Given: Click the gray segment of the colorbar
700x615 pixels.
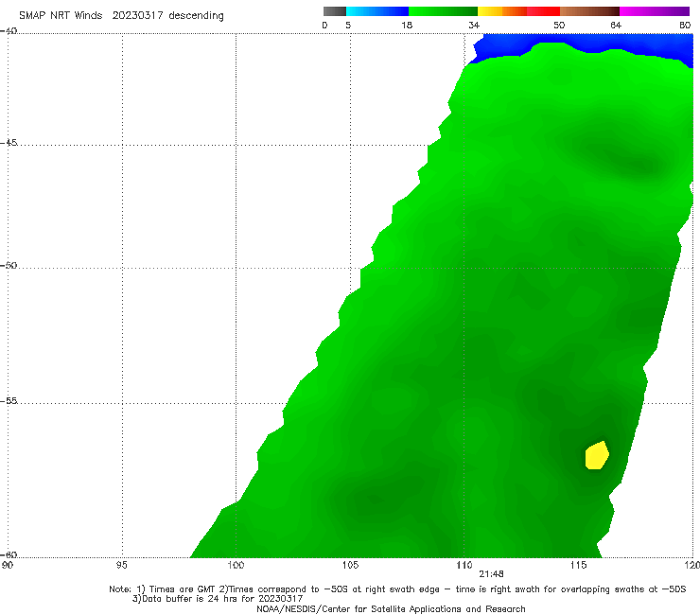Looking at the screenshot, I should click(334, 11).
